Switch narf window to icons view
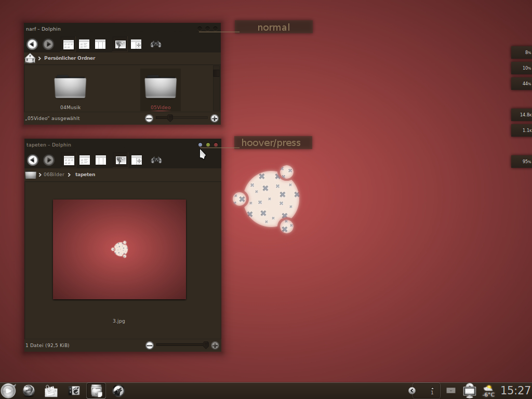Viewport: 532px width, 399px height. tap(68, 45)
